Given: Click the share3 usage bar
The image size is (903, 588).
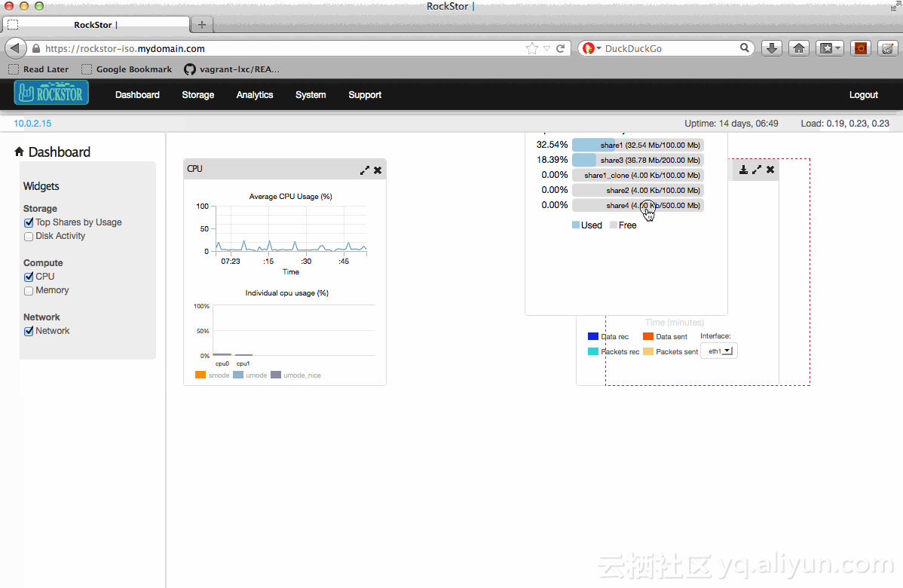Looking at the screenshot, I should point(638,160).
